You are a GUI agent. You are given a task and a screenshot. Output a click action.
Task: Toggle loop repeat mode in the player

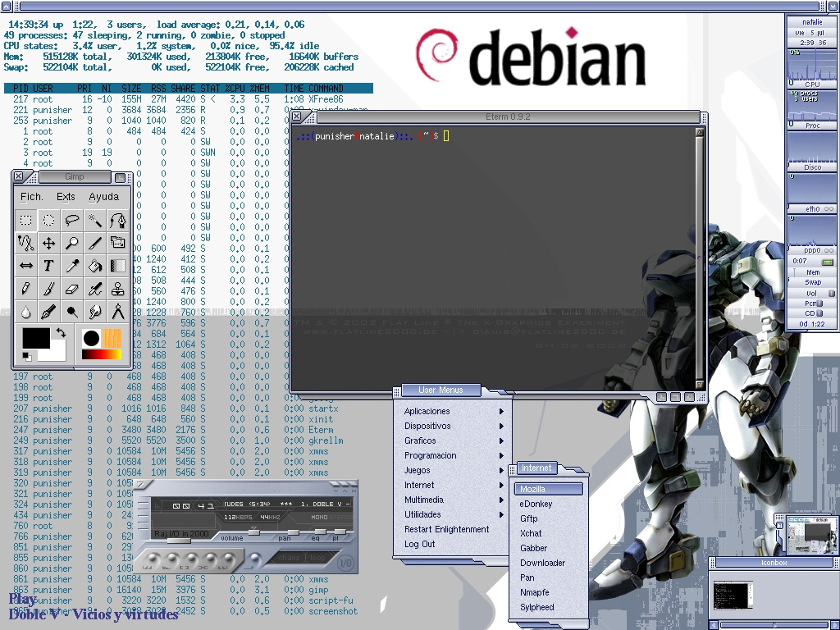click(x=317, y=558)
